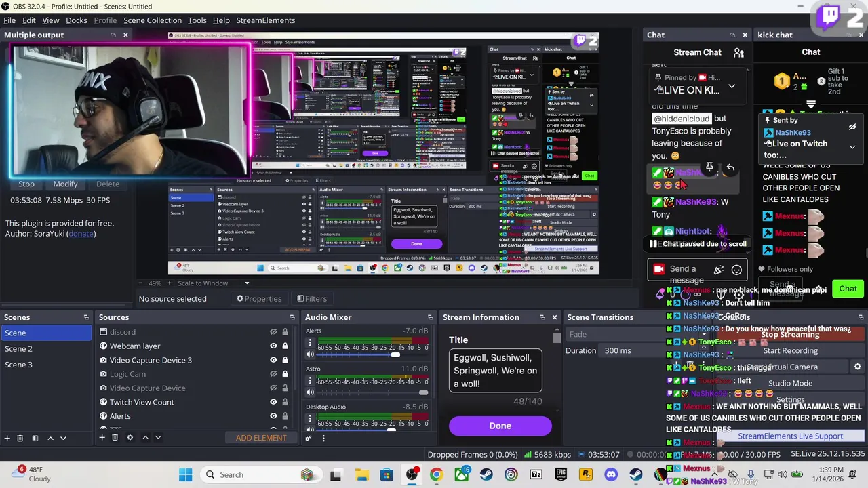
Task: Delete selected source with trash icon
Action: (x=115, y=438)
